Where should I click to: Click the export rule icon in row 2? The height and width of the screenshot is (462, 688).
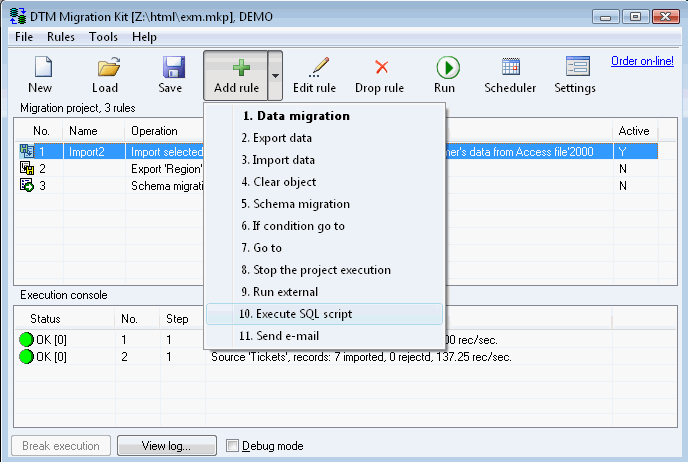click(27, 168)
